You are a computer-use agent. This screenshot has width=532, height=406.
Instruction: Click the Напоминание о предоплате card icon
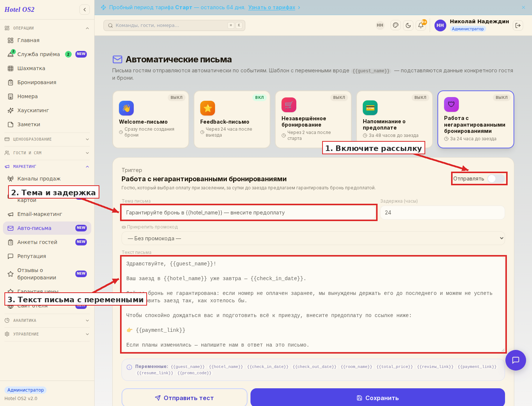click(370, 108)
